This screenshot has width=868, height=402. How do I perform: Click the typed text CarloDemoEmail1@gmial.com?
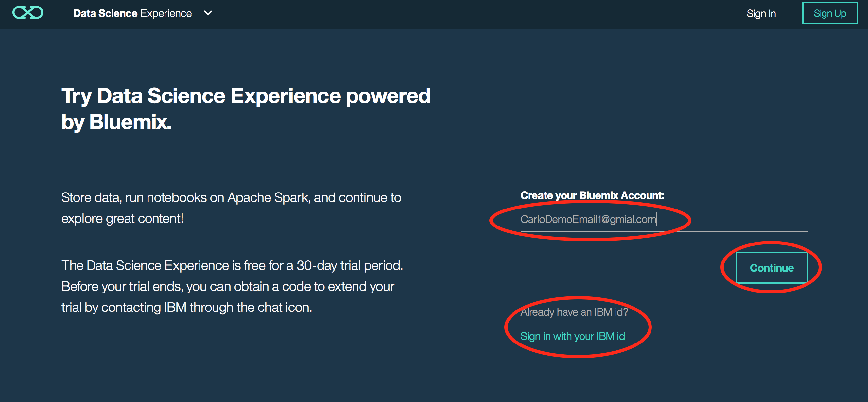588,220
